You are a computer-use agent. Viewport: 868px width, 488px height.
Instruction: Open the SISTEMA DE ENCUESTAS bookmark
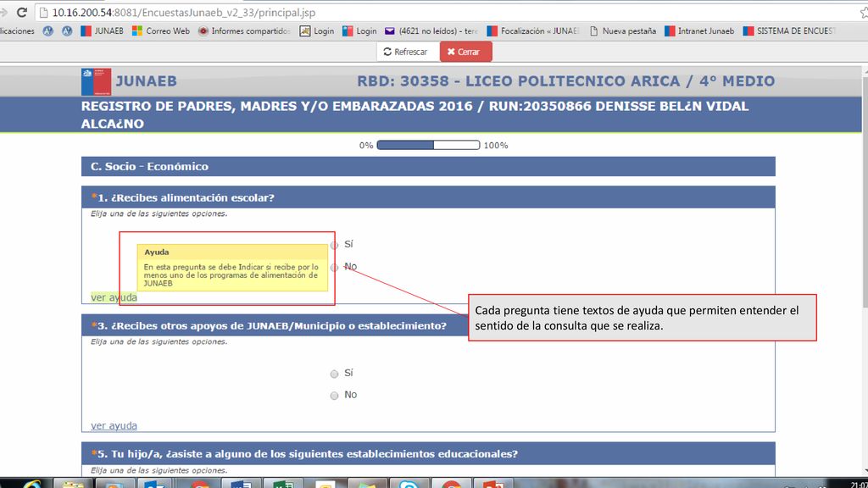[789, 31]
